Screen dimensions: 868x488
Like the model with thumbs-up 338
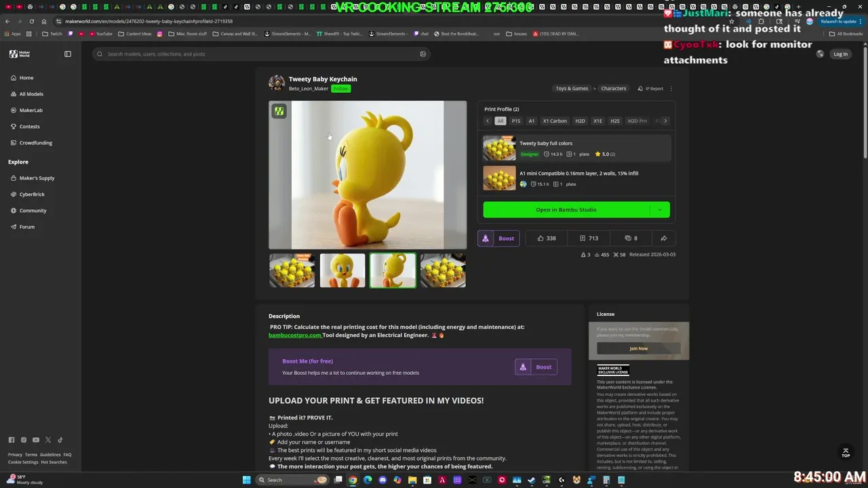pos(547,238)
